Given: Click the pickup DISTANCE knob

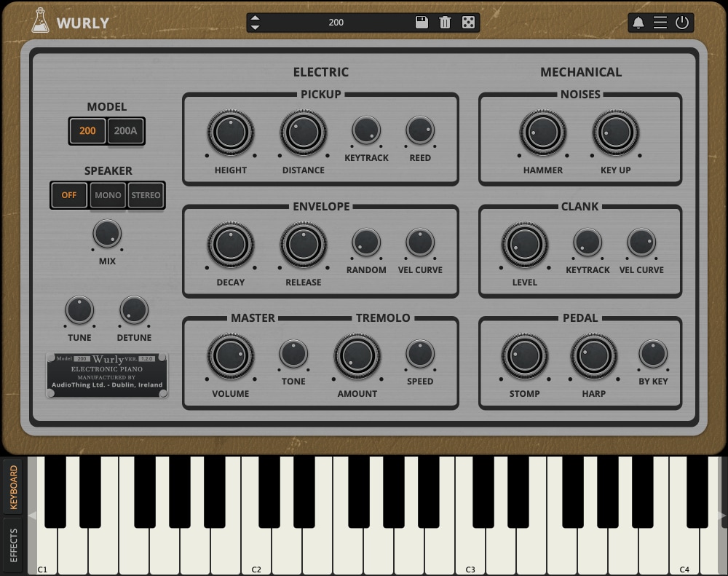Looking at the screenshot, I should click(x=303, y=133).
